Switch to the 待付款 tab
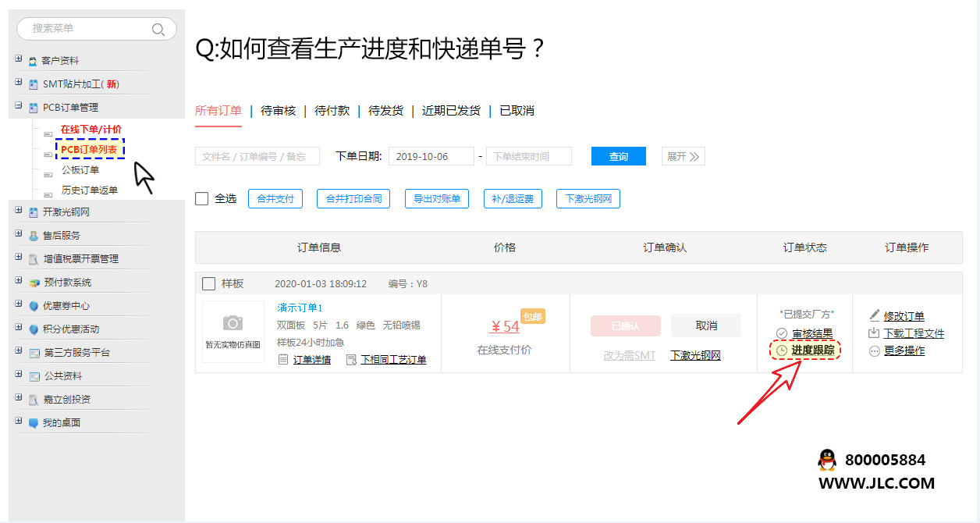 (332, 111)
